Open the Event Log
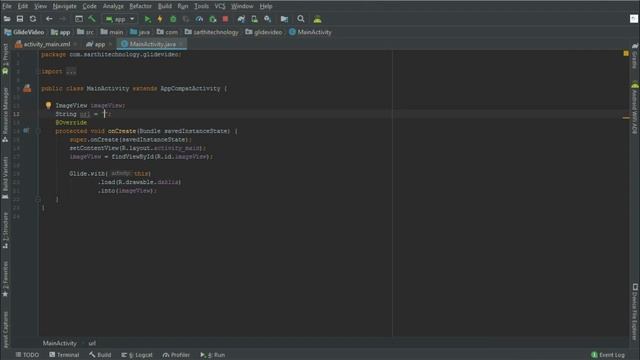 608,355
